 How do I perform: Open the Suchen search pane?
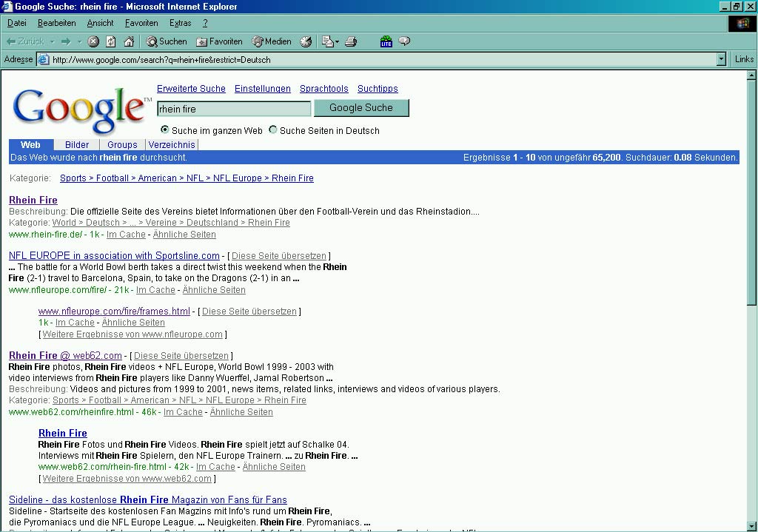pyautogui.click(x=167, y=41)
